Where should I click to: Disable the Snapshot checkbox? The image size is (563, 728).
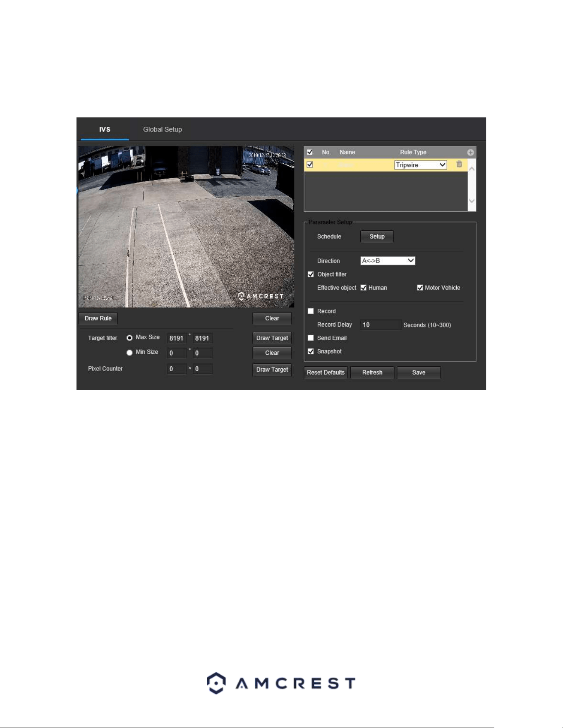click(311, 351)
